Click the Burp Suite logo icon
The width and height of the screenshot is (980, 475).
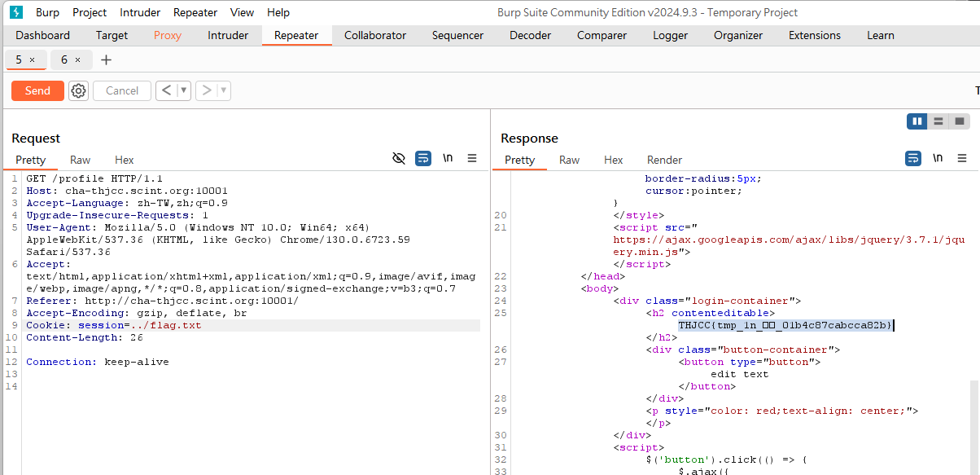click(16, 12)
